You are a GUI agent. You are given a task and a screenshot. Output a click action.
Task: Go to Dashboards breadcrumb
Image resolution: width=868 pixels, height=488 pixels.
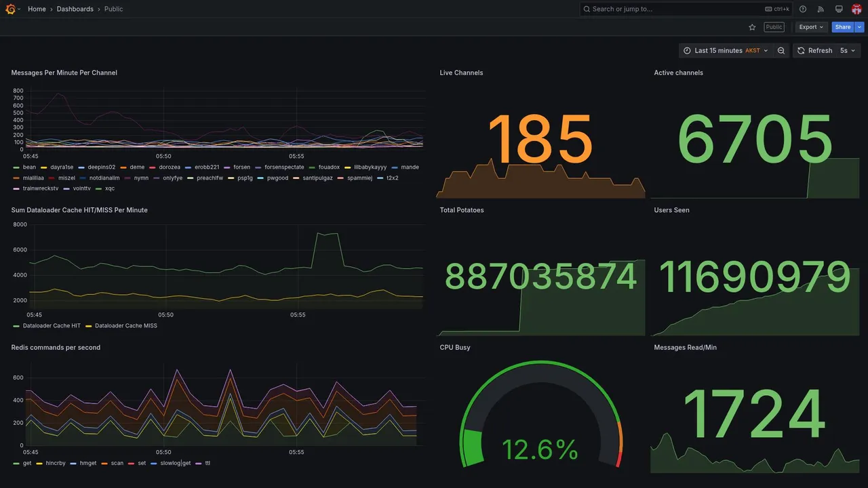(75, 9)
